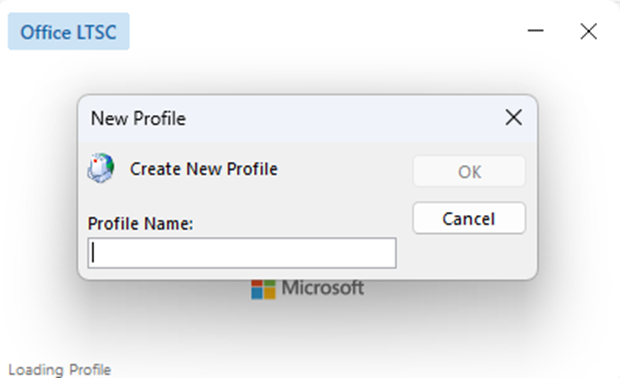The height and width of the screenshot is (378, 620).
Task: Click the blue square in Microsoft logo
Action: [x=257, y=294]
